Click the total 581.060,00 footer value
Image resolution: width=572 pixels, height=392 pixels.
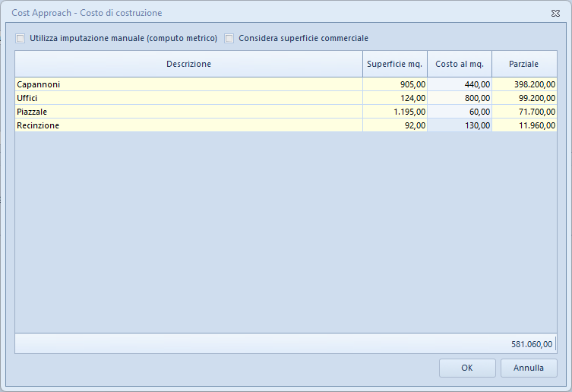point(532,344)
